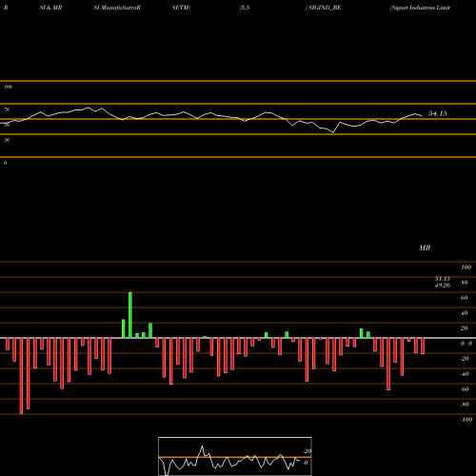
Task: Click the 51.15 value in the MR panel
Action: coord(443,279)
